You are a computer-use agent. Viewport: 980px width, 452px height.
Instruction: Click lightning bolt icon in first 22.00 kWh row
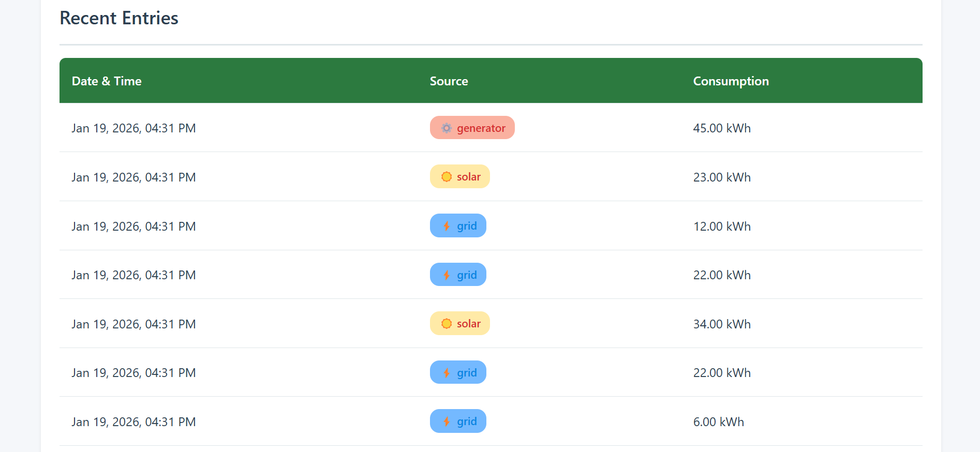tap(447, 275)
